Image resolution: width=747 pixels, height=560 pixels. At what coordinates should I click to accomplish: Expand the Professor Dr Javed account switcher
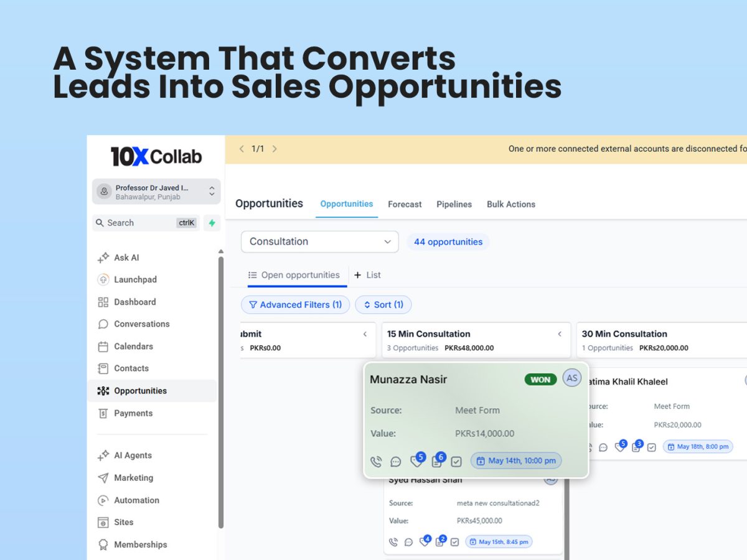(156, 192)
